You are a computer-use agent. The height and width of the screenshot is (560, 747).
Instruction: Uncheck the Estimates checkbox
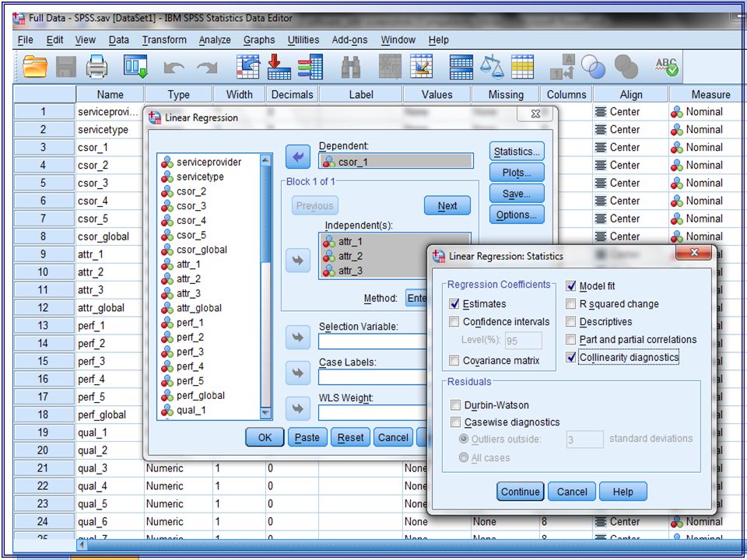point(454,304)
